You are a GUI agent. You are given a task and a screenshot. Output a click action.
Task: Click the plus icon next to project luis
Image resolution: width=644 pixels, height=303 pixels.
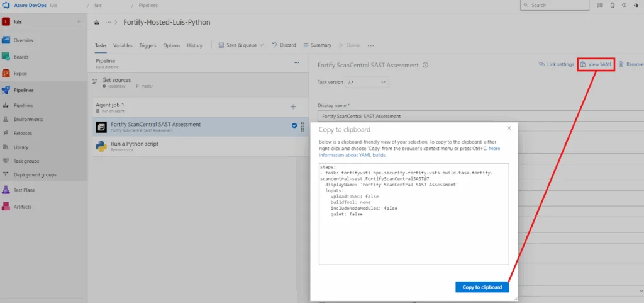[79, 21]
